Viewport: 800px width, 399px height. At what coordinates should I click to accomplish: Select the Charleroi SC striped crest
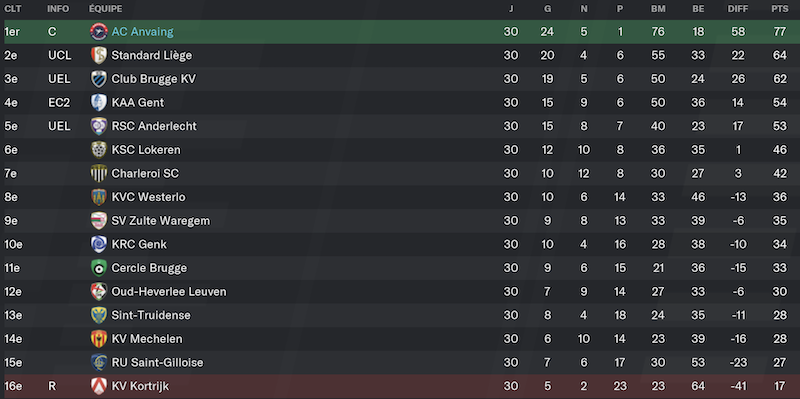pos(98,173)
